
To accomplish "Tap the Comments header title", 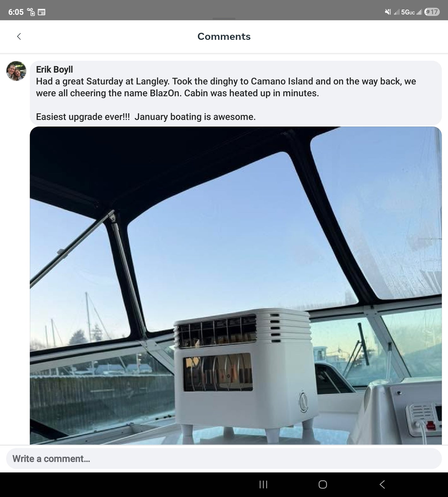I will [x=224, y=37].
